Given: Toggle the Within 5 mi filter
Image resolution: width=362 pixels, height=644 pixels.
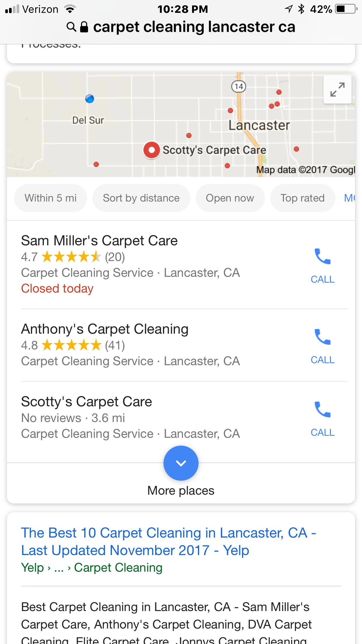Looking at the screenshot, I should click(50, 198).
